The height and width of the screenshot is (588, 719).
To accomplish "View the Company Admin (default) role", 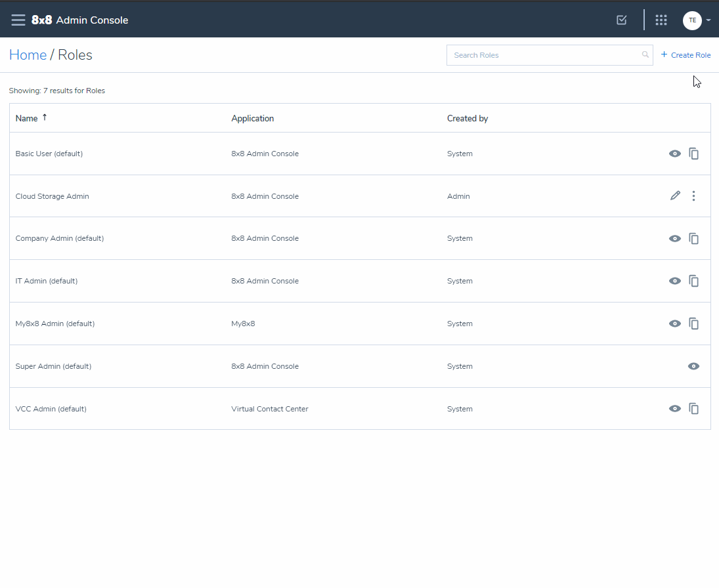I will (674, 238).
